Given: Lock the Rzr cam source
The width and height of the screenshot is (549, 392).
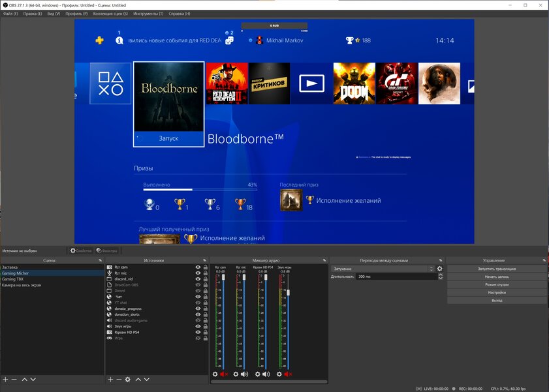Looking at the screenshot, I should (206, 267).
